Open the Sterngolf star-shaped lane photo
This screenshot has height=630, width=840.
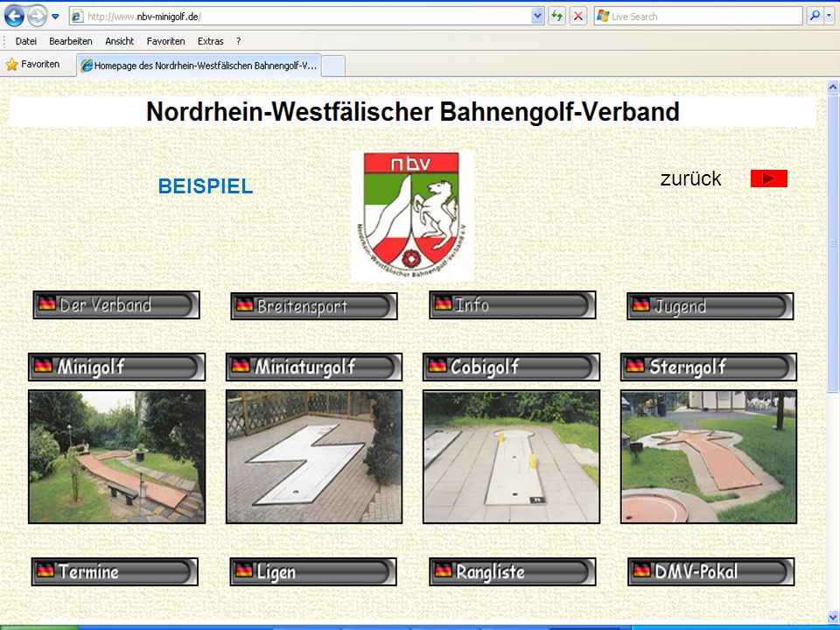tap(709, 457)
